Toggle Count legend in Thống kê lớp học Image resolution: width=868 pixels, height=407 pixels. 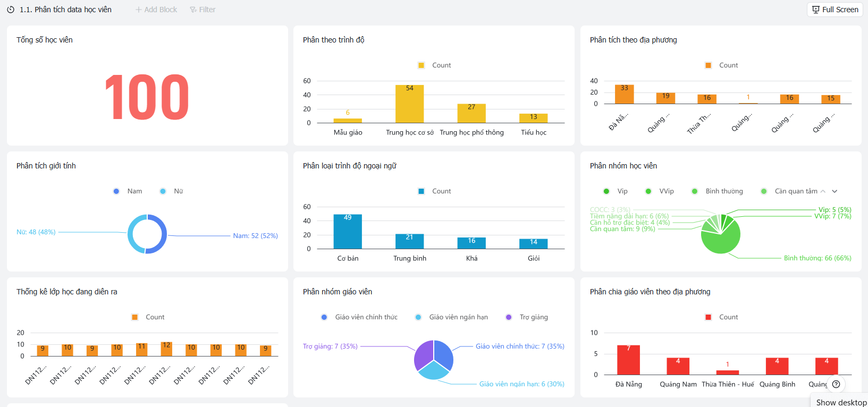coord(148,317)
